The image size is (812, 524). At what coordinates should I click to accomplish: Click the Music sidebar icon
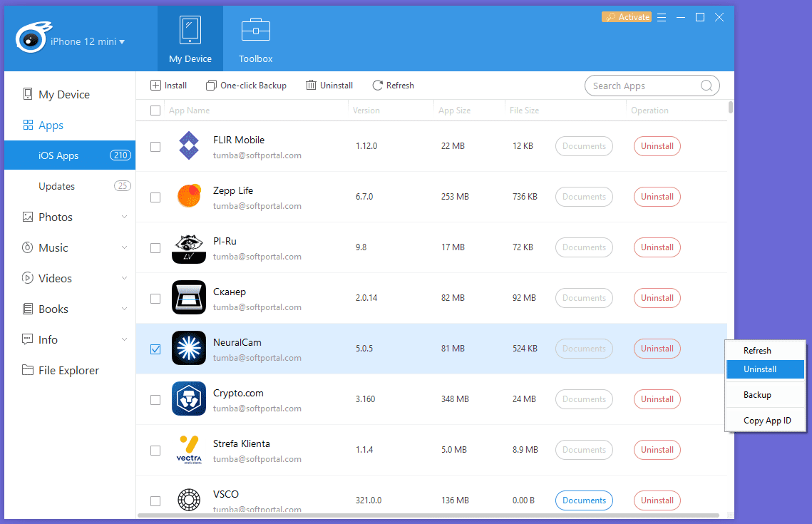tap(27, 247)
